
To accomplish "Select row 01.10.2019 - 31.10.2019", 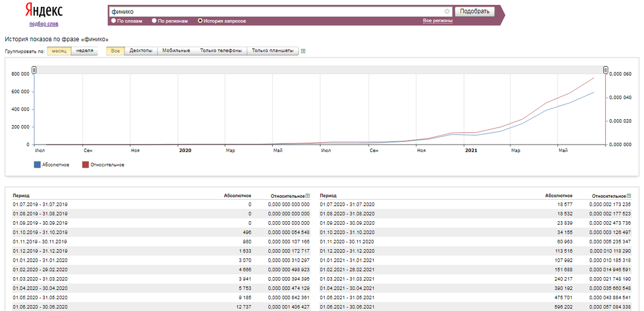I will 161,233.
